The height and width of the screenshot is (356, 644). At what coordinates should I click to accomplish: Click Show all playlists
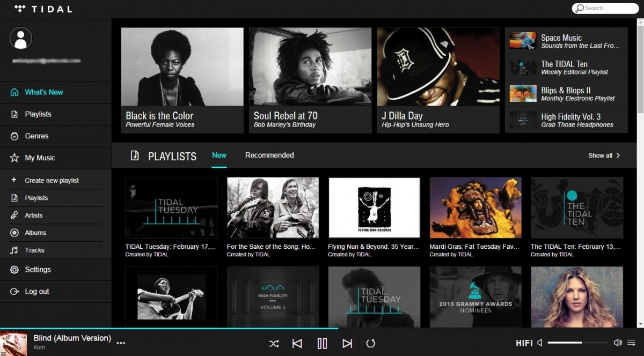click(x=604, y=155)
